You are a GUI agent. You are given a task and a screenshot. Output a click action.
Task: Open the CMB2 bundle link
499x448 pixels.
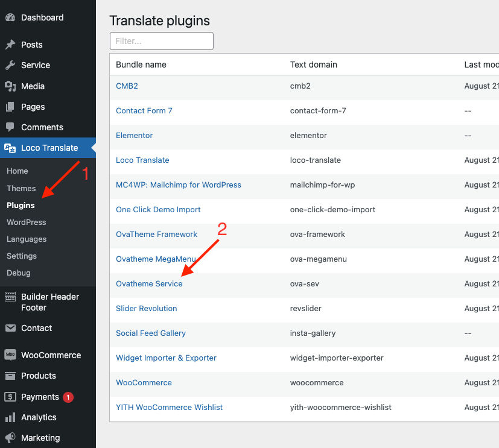(127, 86)
